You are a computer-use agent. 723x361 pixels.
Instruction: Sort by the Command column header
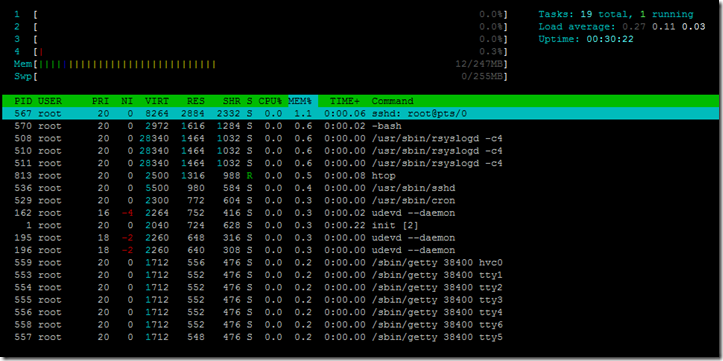tap(393, 101)
